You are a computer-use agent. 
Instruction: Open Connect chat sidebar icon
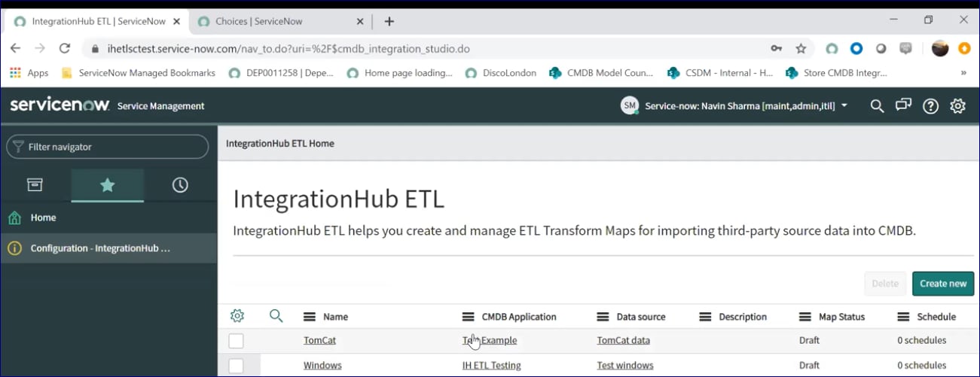(903, 105)
